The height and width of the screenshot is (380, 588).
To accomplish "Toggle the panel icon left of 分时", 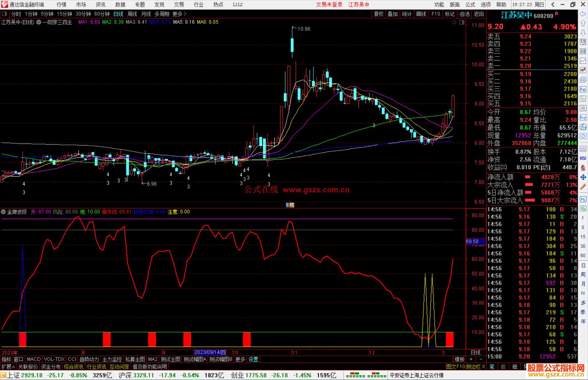I will click(x=5, y=14).
